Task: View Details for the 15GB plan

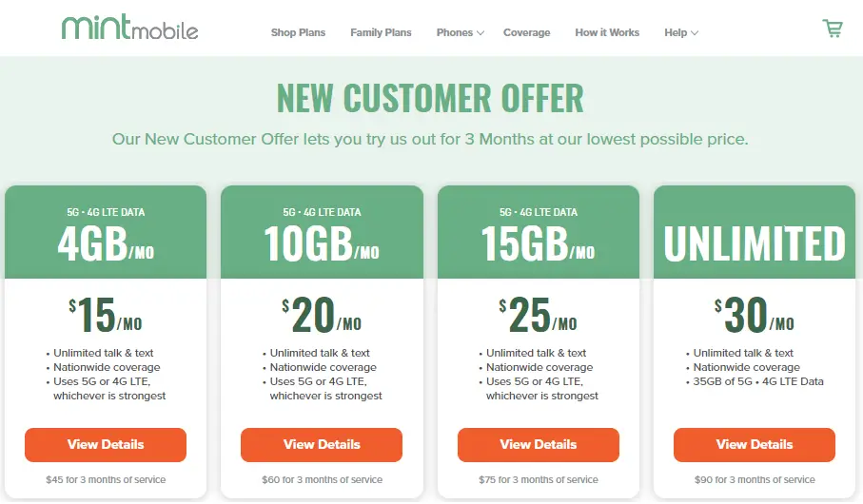Action: [x=539, y=444]
